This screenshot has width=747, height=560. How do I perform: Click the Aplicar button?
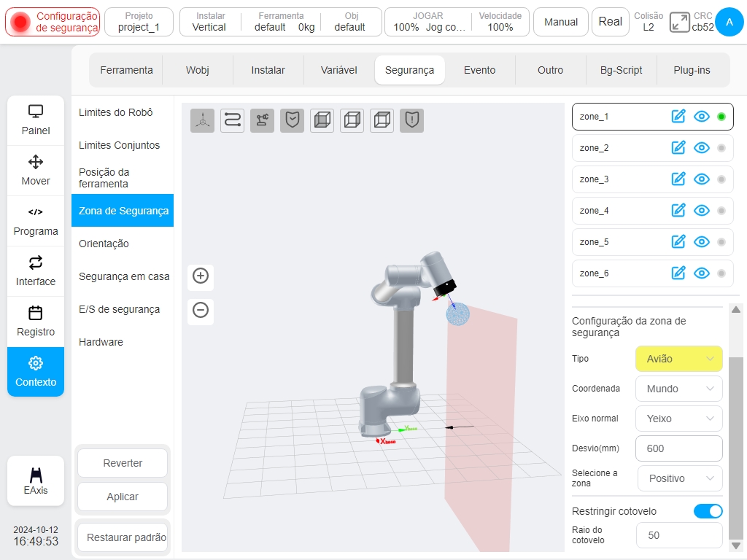click(x=123, y=497)
